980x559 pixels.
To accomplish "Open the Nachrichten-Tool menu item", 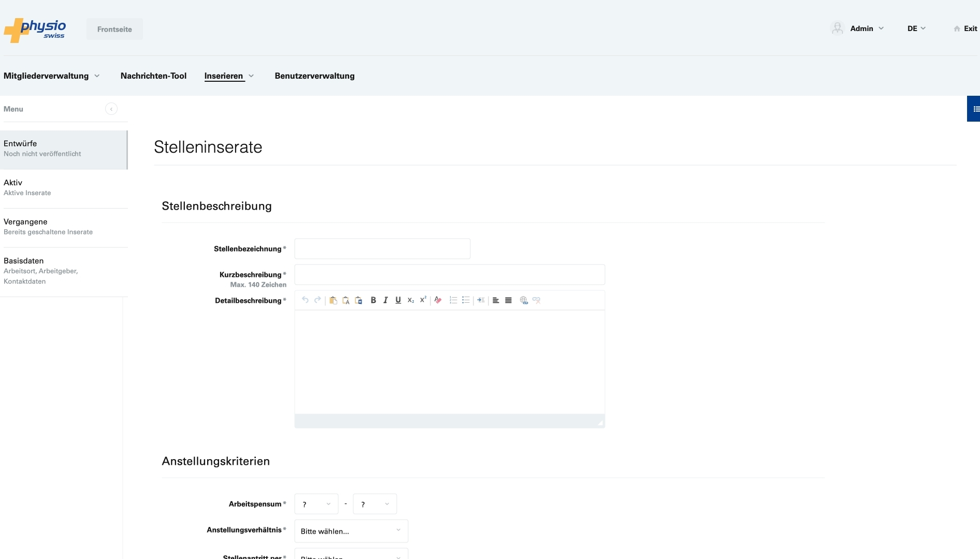I will pyautogui.click(x=153, y=76).
